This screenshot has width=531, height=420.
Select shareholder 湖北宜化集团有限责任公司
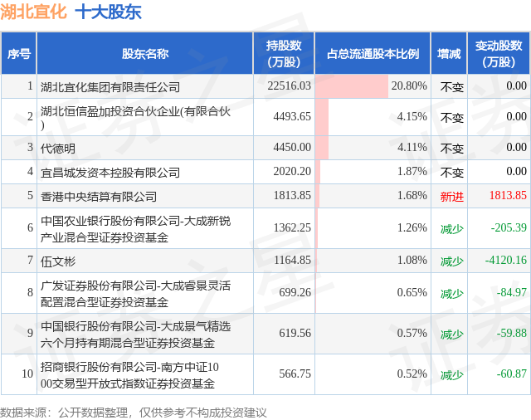coord(110,87)
